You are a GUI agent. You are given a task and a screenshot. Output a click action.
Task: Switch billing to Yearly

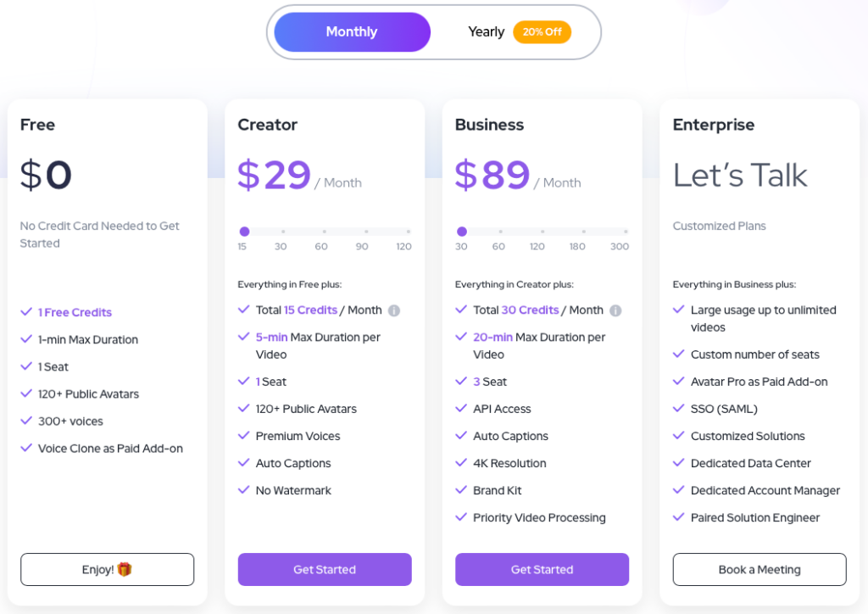[x=486, y=32]
